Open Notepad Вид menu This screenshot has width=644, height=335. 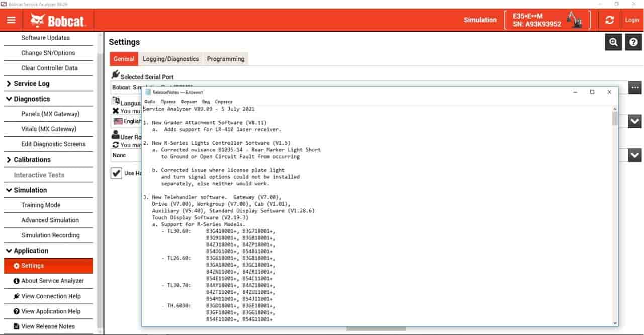click(206, 102)
